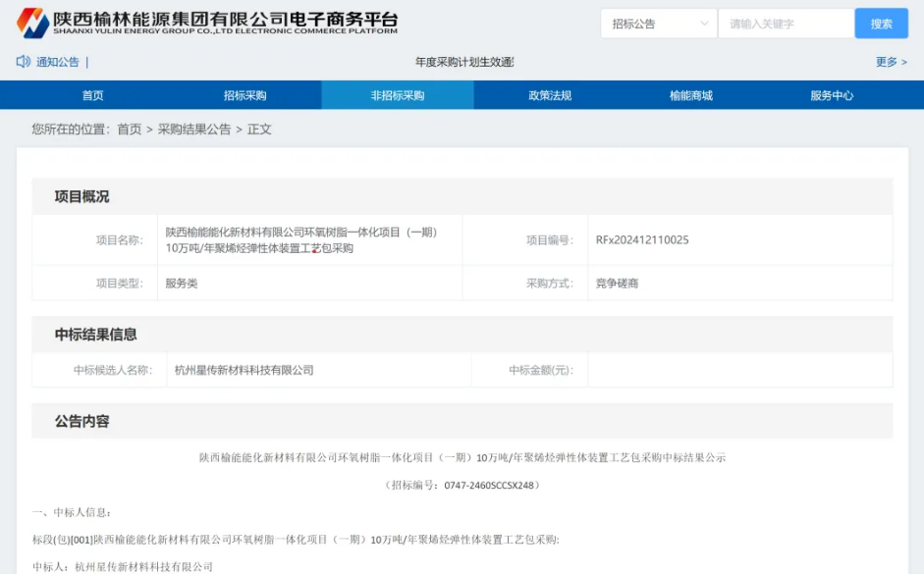Click the 项目概况 section heading

coord(82,196)
